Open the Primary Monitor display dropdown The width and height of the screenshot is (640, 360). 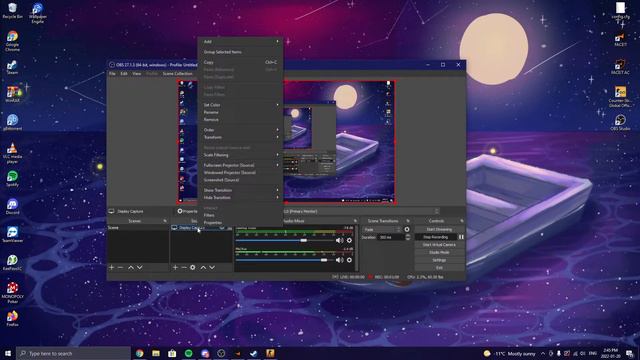point(361,211)
